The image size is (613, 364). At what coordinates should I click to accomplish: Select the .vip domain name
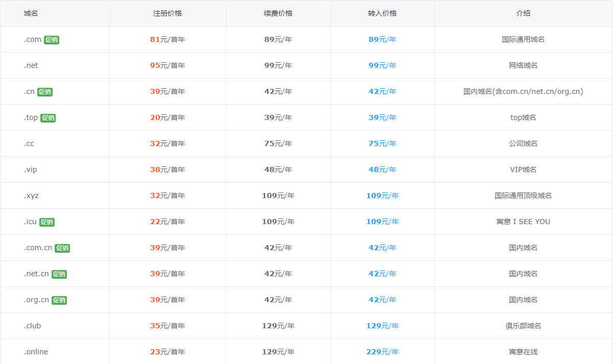[30, 169]
